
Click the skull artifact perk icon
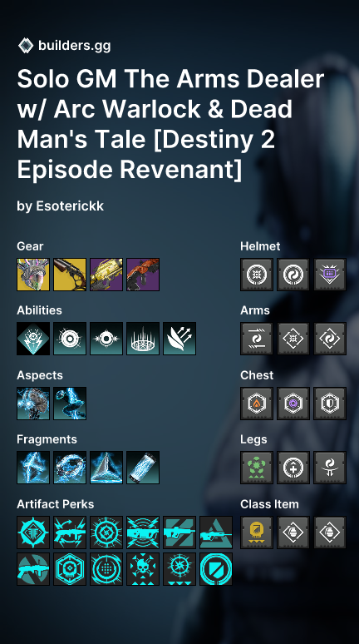(143, 569)
